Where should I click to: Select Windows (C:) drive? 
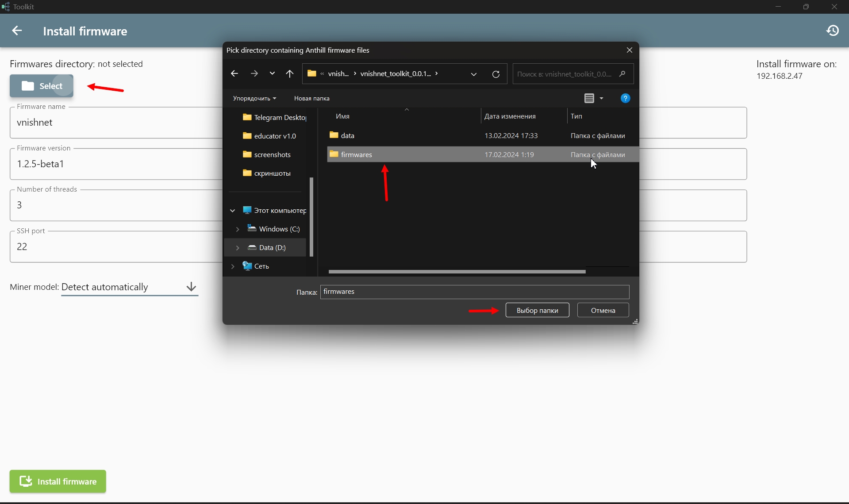point(273,229)
